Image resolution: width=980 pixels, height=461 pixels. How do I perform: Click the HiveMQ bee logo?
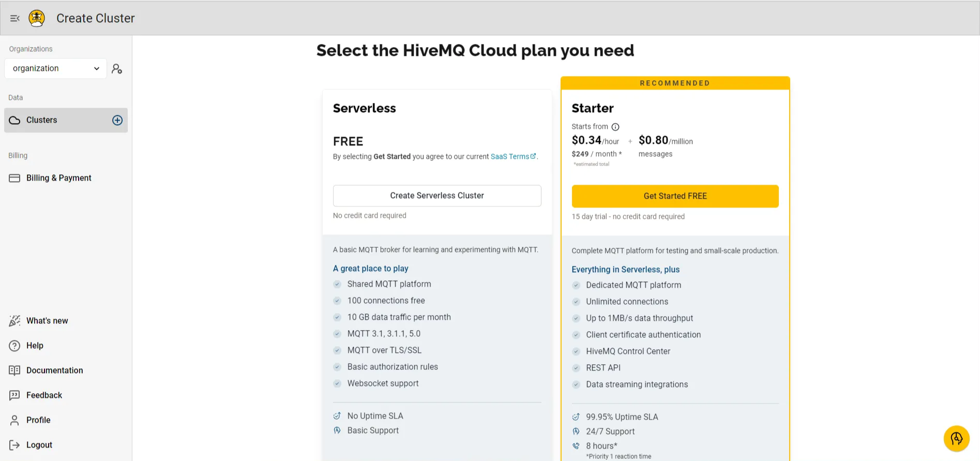pos(37,18)
